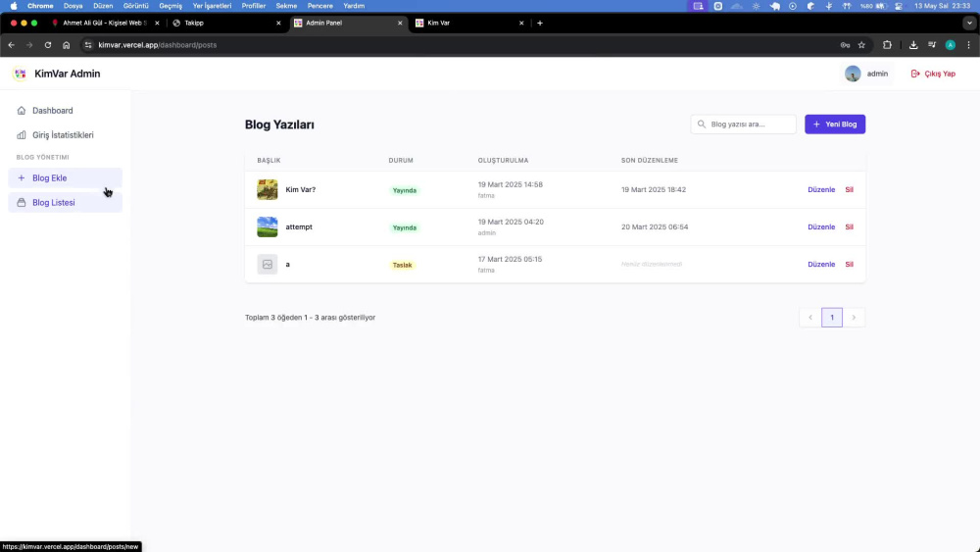Open the Chrome extensions puzzle icon
980x552 pixels.
(x=887, y=45)
